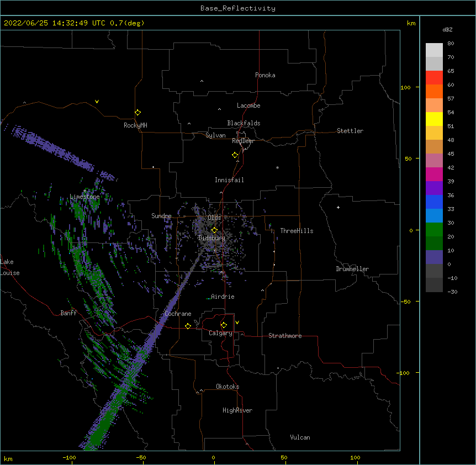
Task: Click the darkest gray -30 to -10 swatch
Action: click(434, 285)
